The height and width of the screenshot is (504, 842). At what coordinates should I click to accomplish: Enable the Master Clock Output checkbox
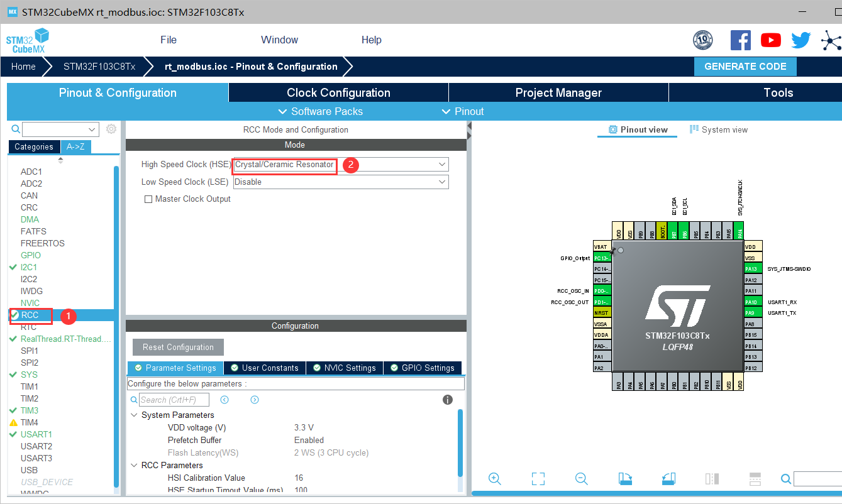coord(148,199)
